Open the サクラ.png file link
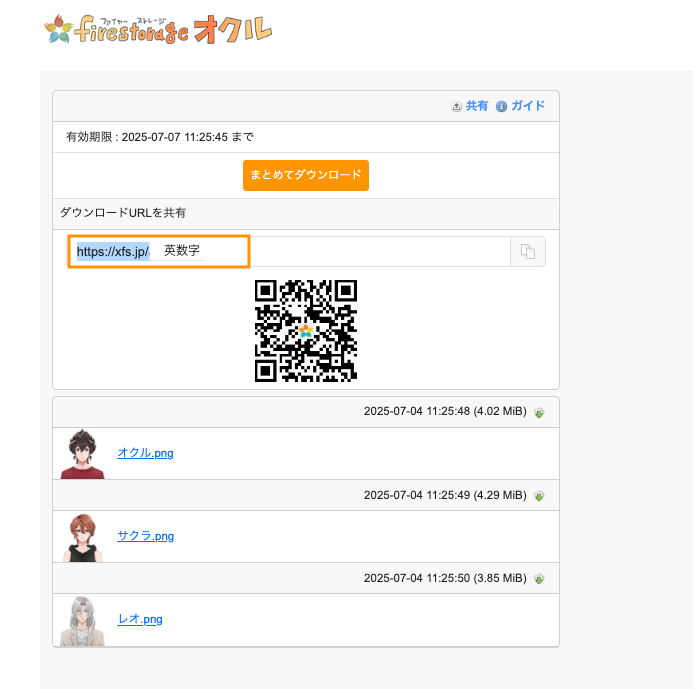Image resolution: width=693 pixels, height=689 pixels. tap(145, 536)
